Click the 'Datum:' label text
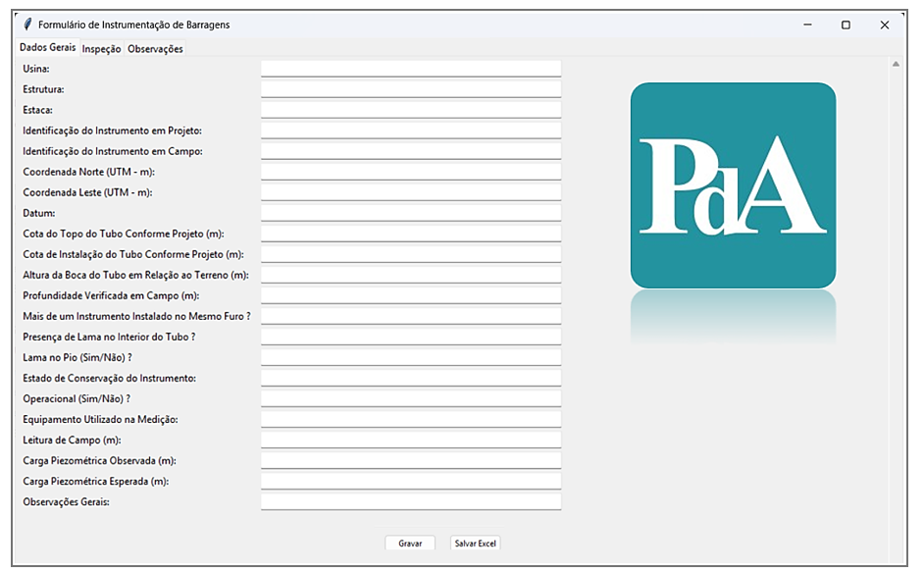Image resolution: width=924 pixels, height=573 pixels. click(x=39, y=213)
